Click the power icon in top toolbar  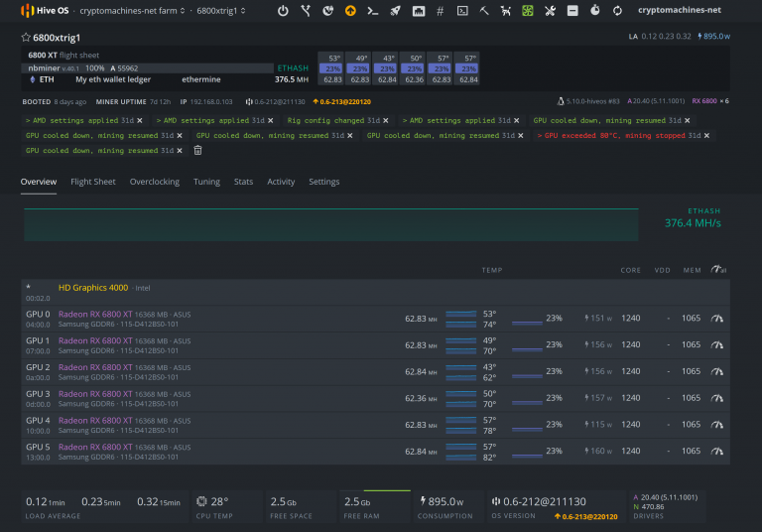(283, 11)
